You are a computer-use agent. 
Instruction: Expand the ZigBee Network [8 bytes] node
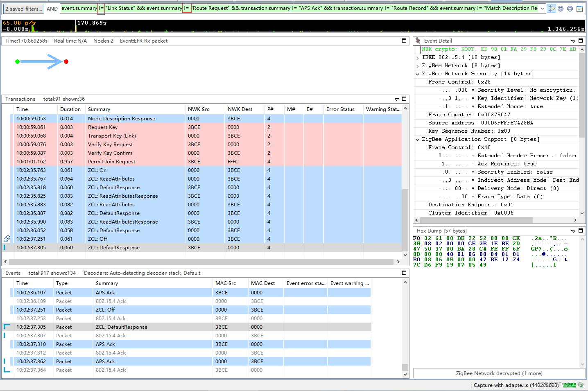click(x=417, y=66)
